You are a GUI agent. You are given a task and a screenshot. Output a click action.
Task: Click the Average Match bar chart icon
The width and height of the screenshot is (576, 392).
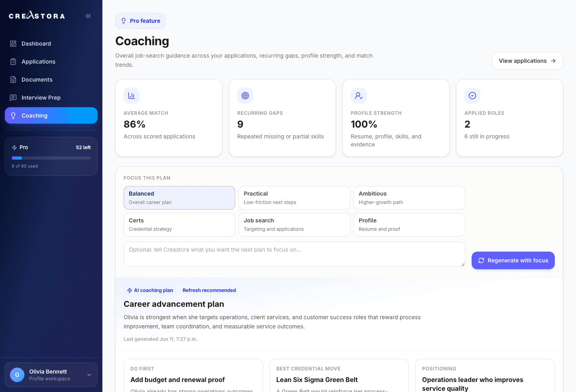point(132,96)
